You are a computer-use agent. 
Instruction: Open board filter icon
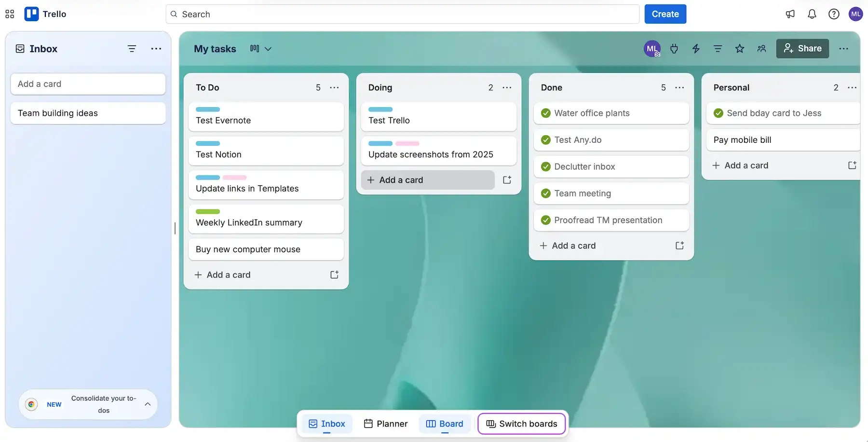coord(718,49)
